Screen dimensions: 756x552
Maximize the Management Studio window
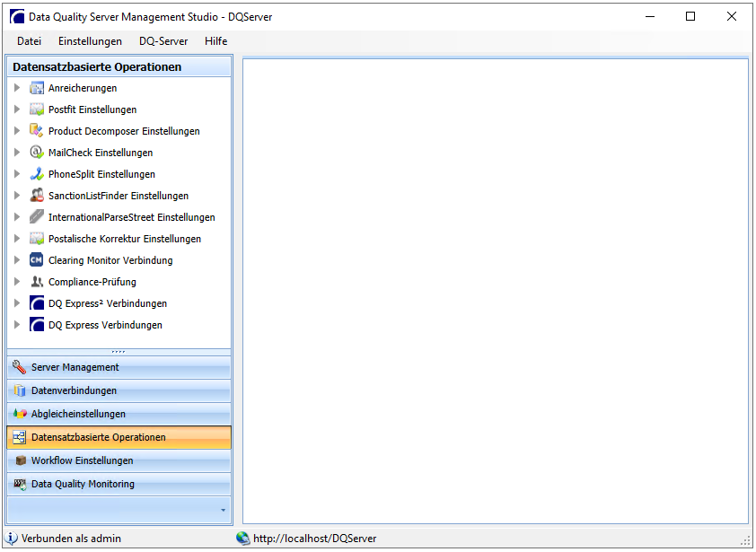tap(690, 16)
